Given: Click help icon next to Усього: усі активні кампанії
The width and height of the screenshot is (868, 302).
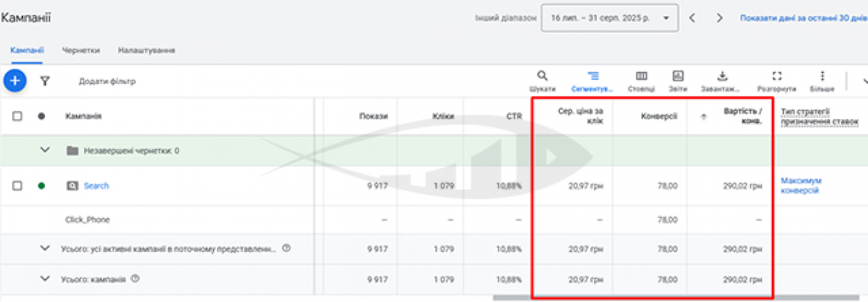Looking at the screenshot, I should (x=287, y=248).
